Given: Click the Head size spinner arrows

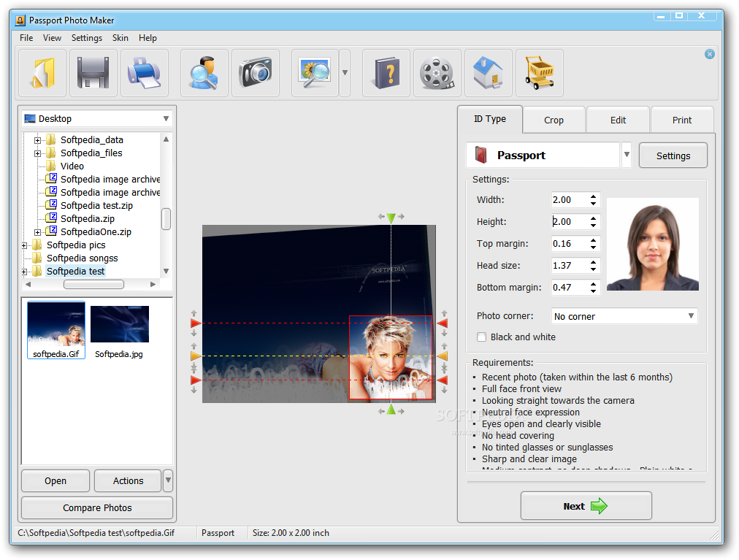Looking at the screenshot, I should 594,265.
